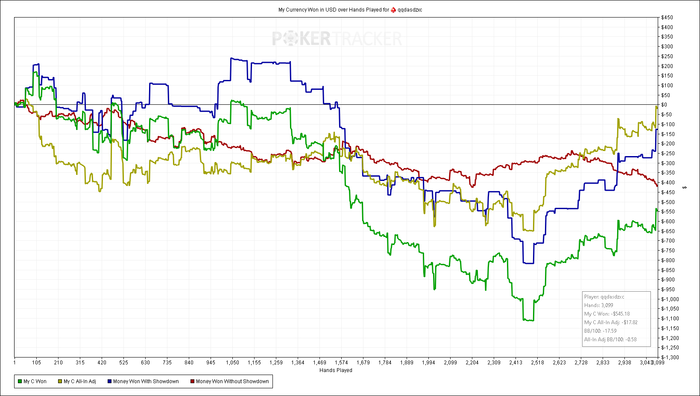700x396 pixels.
Task: Click the green My C Won legend swatch
Action: click(20, 382)
